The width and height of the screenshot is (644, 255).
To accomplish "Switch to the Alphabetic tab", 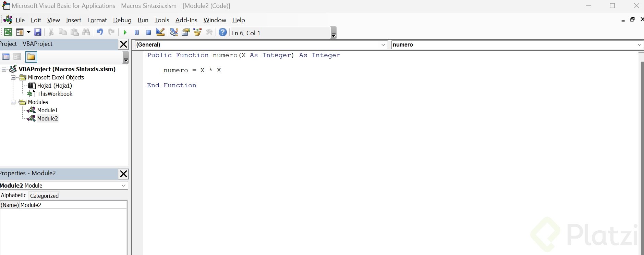I will click(x=13, y=195).
